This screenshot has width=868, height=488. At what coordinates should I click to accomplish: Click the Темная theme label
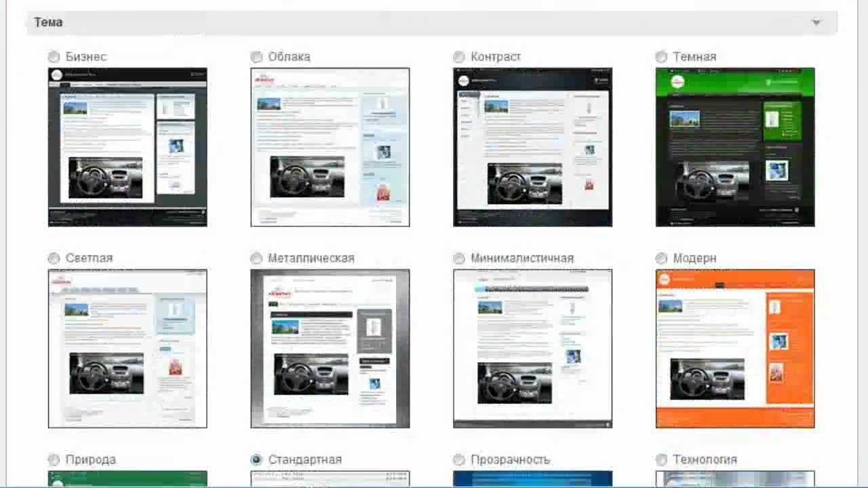(694, 57)
